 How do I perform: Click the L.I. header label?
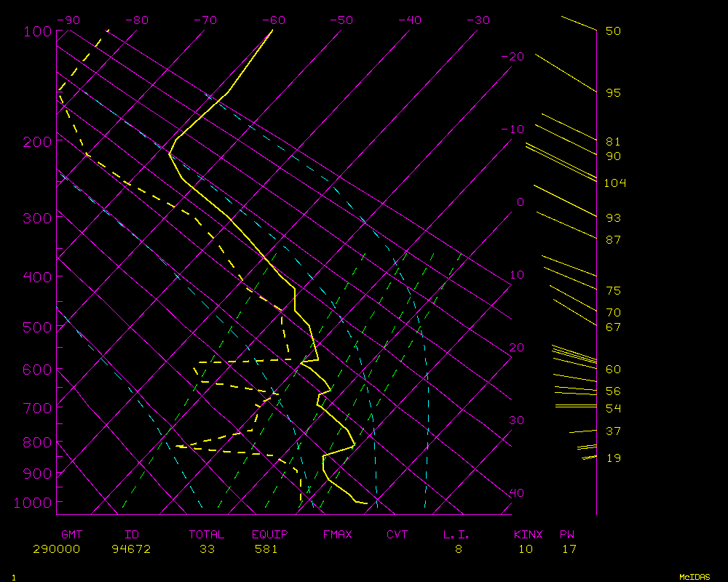456,535
